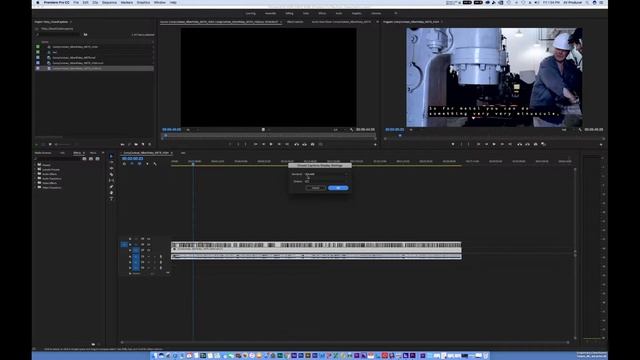Click Overwrite button in Source monitor
640x360 pixels.
(x=304, y=144)
